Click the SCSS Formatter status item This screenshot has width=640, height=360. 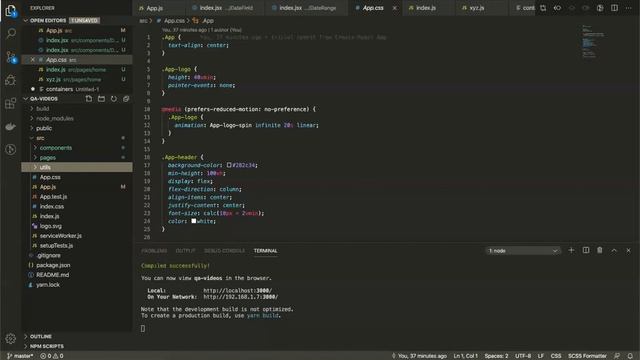click(587, 356)
